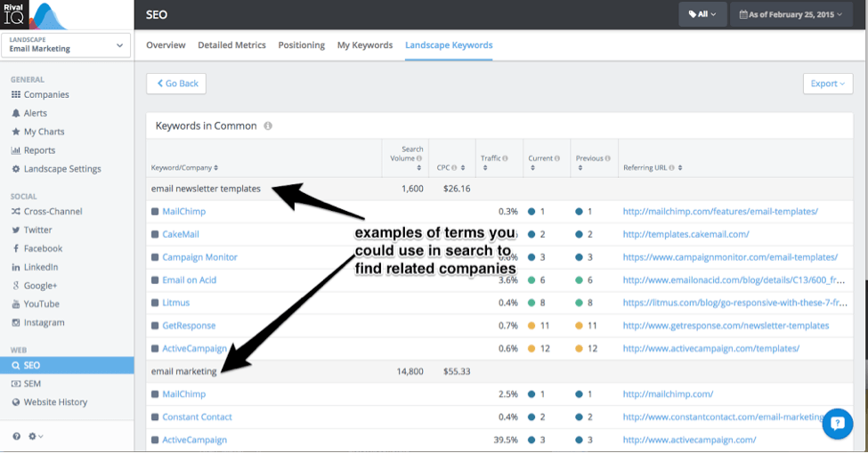Select the Landscape Keywords tab
The height and width of the screenshot is (453, 868).
click(x=449, y=44)
